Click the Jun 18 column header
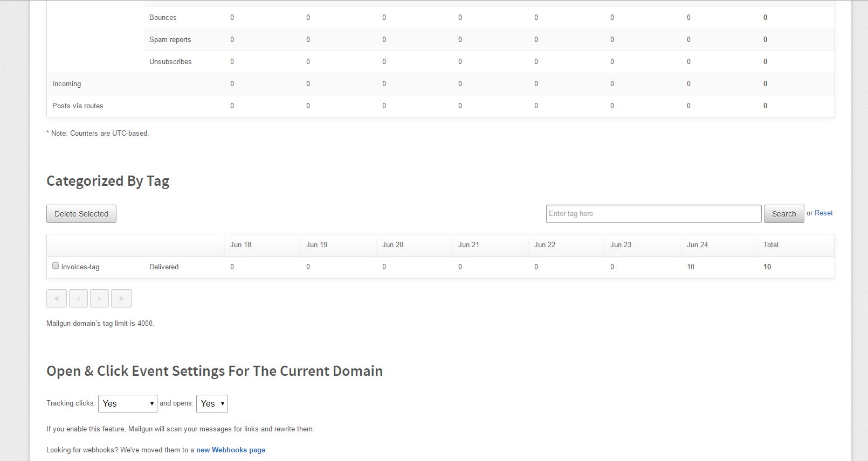Image resolution: width=868 pixels, height=461 pixels. tap(240, 245)
